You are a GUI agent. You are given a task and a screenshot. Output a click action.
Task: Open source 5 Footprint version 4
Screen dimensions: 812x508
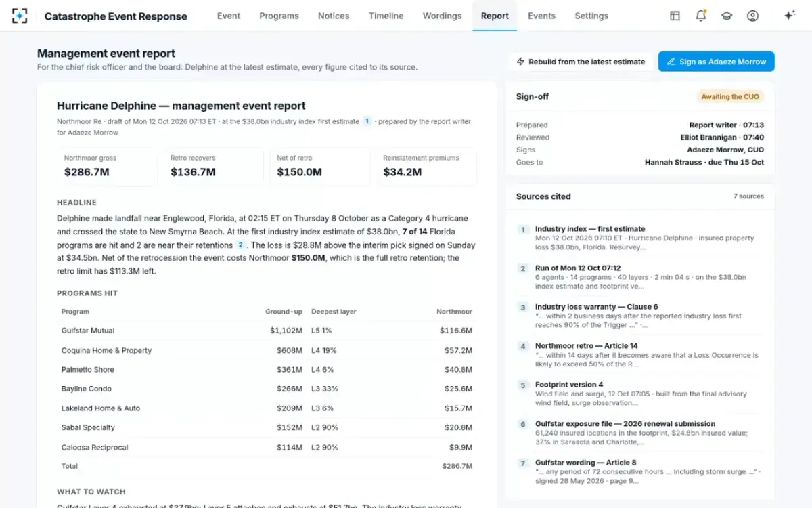click(640, 394)
